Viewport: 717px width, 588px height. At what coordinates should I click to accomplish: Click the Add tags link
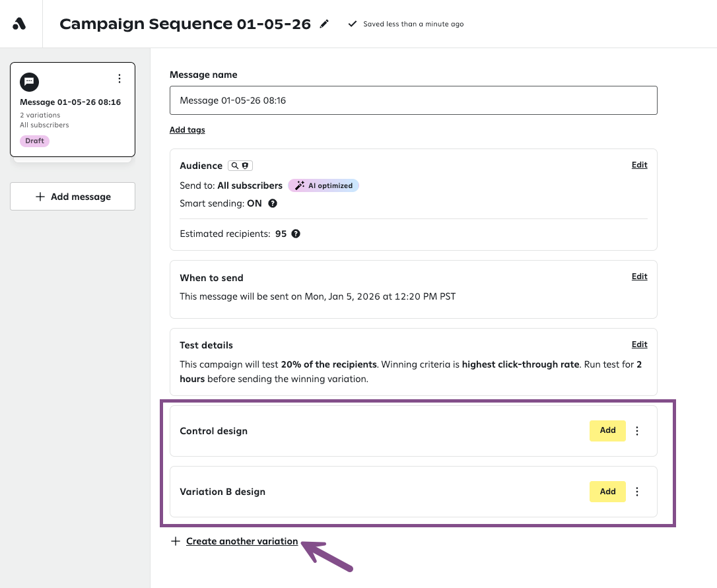tap(187, 130)
